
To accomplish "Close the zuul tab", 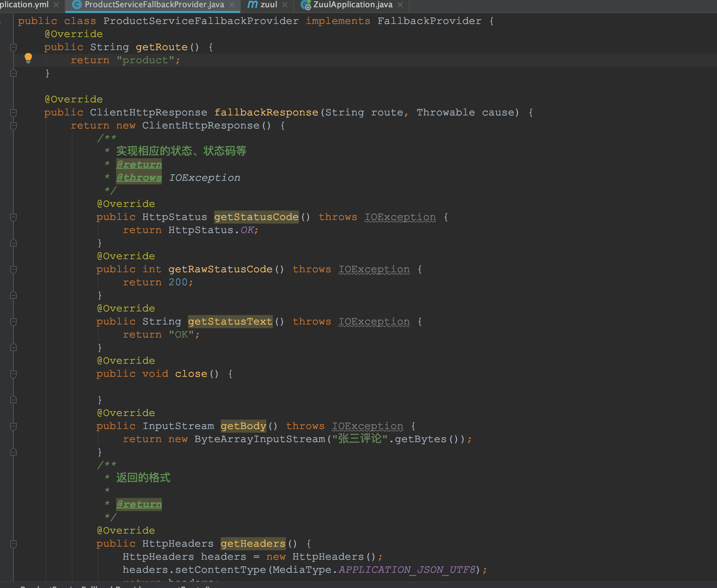I will click(285, 5).
